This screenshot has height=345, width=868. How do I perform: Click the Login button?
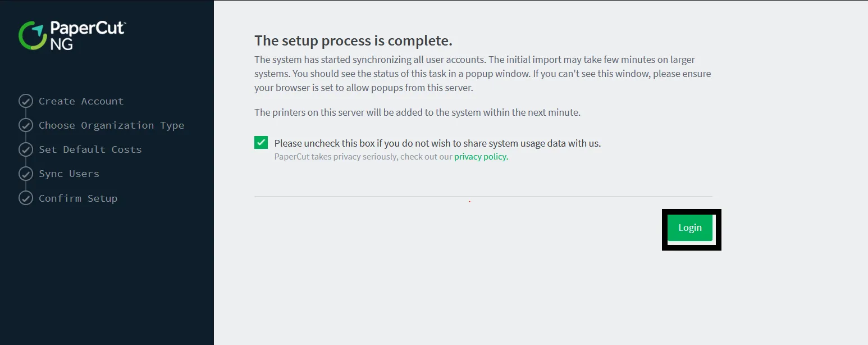tap(690, 228)
